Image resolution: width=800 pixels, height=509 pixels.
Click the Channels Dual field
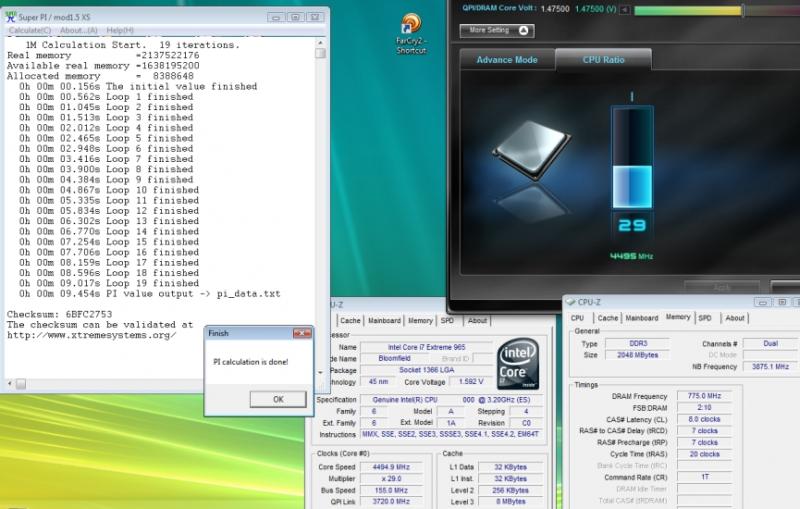click(770, 343)
